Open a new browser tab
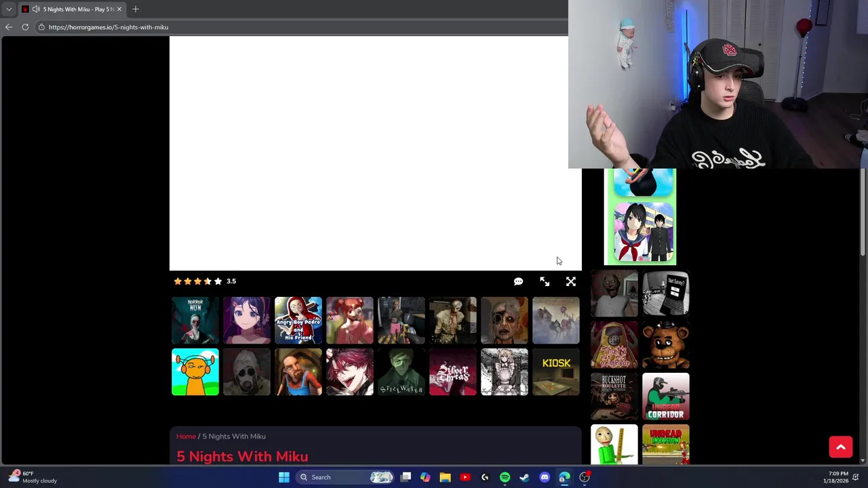The height and width of the screenshot is (488, 868). 136,9
